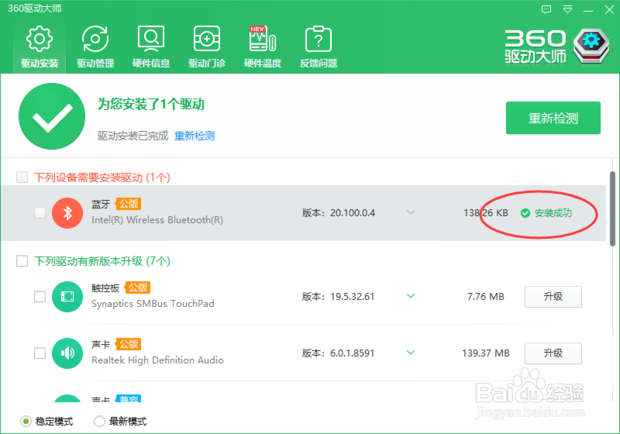Image resolution: width=620 pixels, height=434 pixels.
Task: Click the 版本: 20.100.0.4 text
Action: [x=338, y=213]
